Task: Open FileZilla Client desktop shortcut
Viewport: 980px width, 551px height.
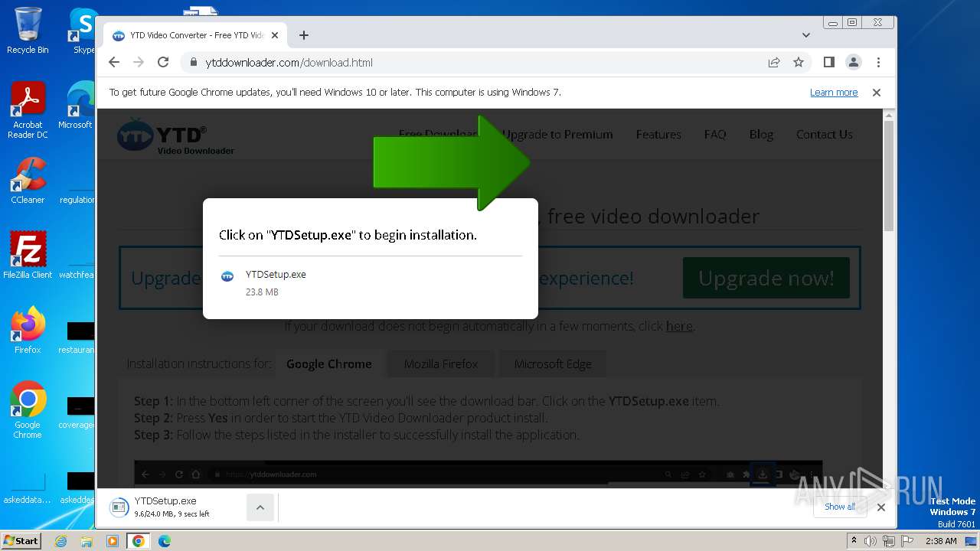Action: coord(28,256)
